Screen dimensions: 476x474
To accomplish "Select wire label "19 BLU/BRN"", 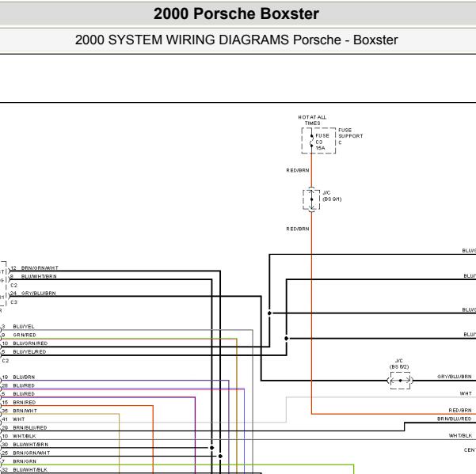I will pos(18,377).
